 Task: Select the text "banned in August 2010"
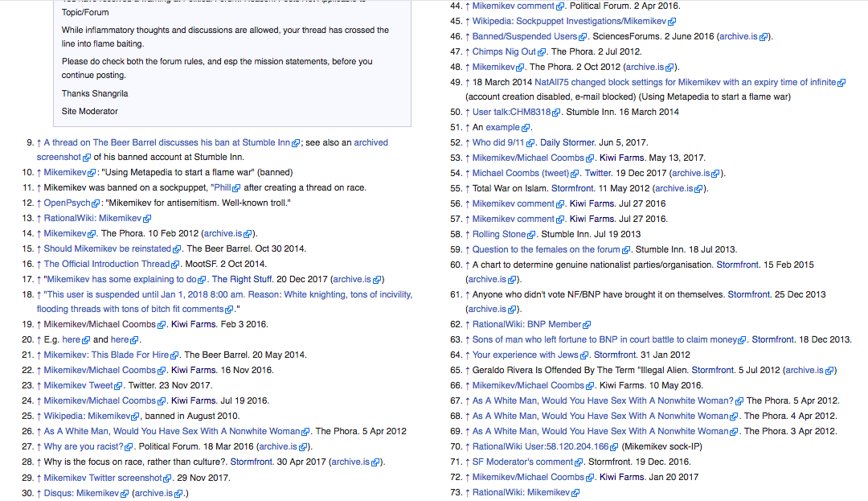pos(191,417)
